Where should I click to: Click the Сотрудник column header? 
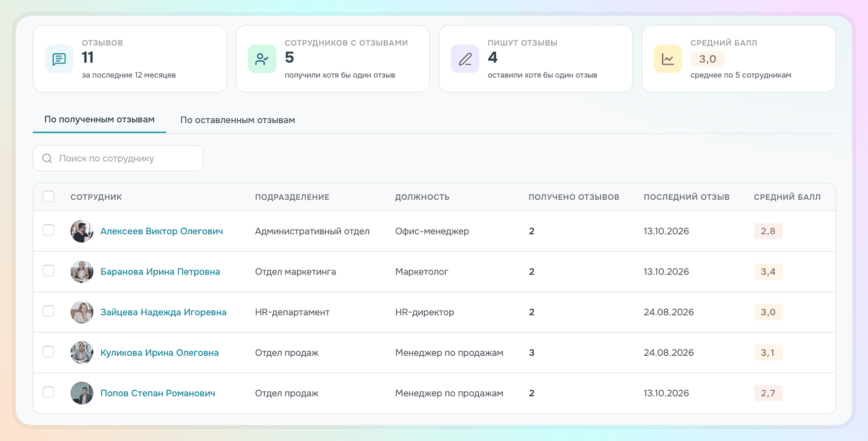click(x=96, y=197)
